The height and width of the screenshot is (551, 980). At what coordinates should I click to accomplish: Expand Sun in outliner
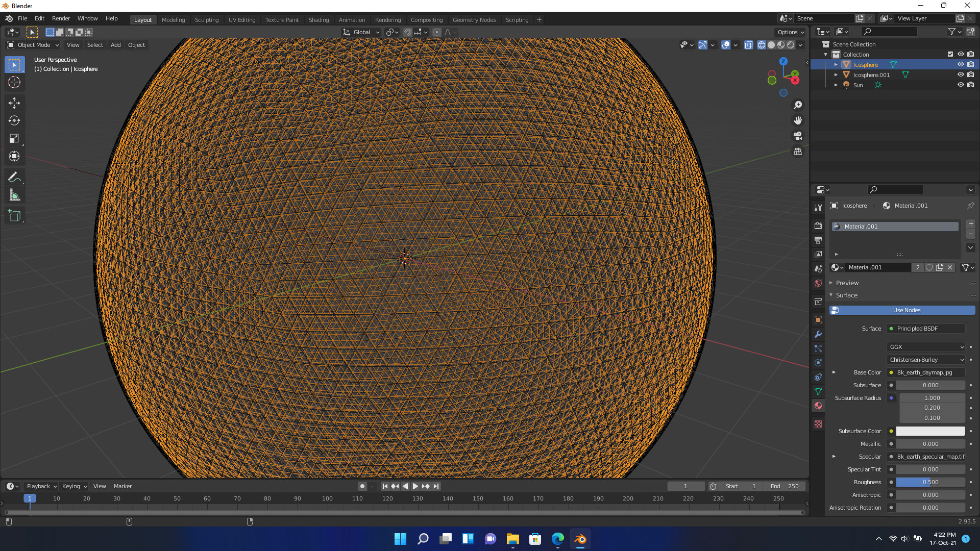[x=836, y=85]
